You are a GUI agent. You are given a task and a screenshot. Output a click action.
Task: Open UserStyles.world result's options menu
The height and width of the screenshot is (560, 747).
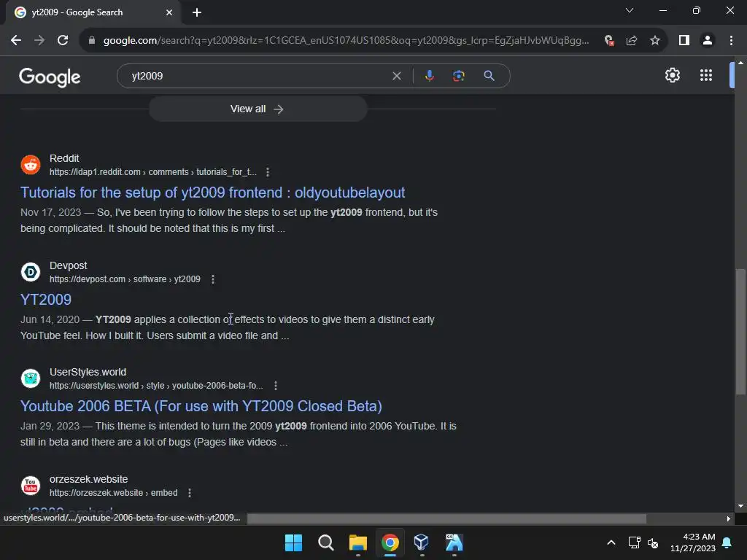coord(276,386)
